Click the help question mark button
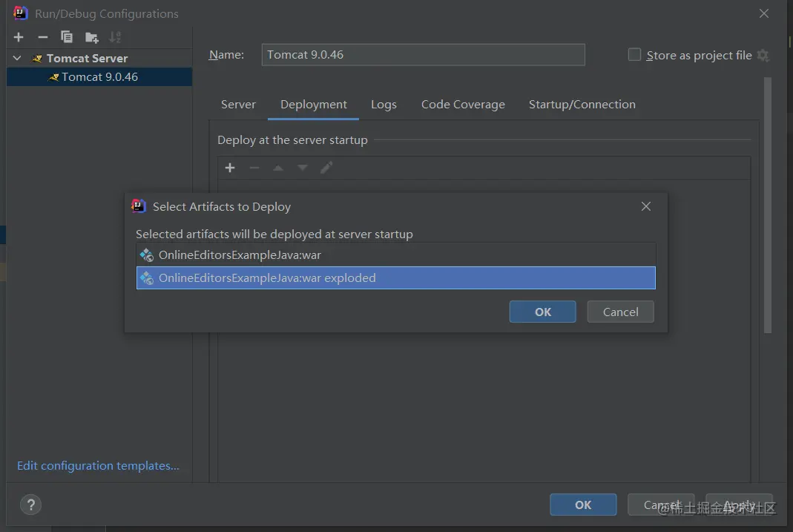 pos(30,505)
